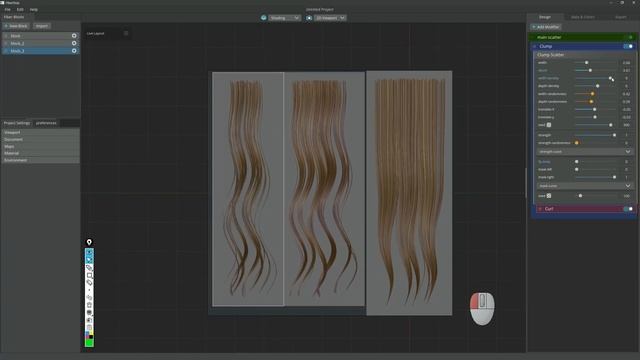Click the Clump Scatter section header
This screenshot has width=640, height=360.
point(584,55)
